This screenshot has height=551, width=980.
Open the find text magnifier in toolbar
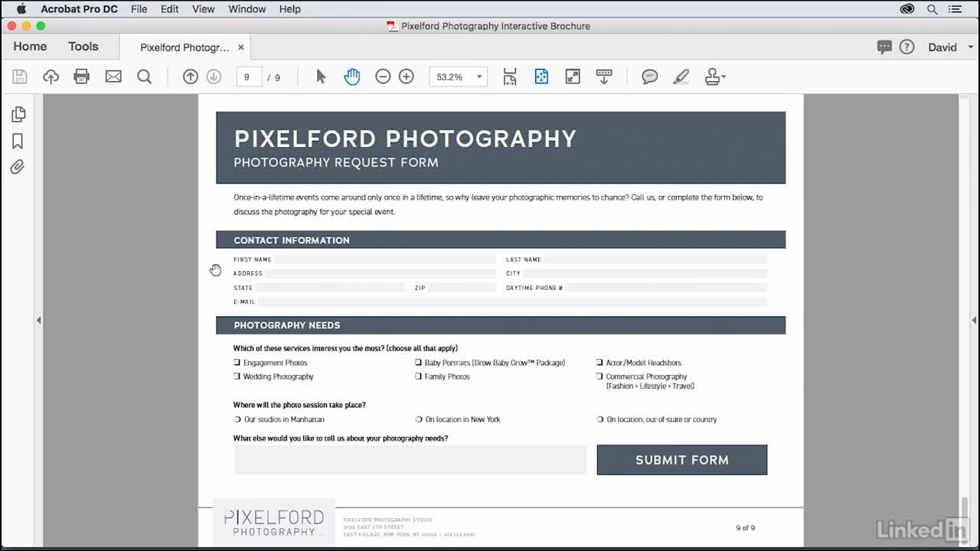tap(144, 77)
